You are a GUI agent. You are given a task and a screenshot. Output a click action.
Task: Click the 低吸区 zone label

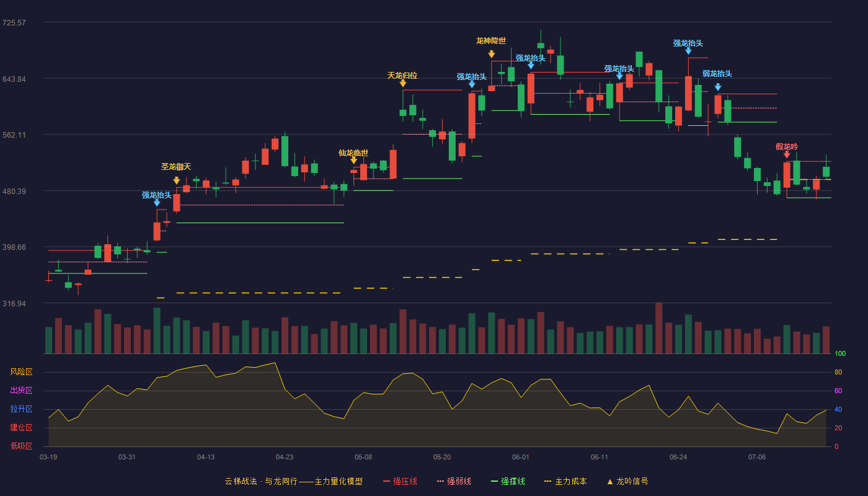(x=22, y=446)
